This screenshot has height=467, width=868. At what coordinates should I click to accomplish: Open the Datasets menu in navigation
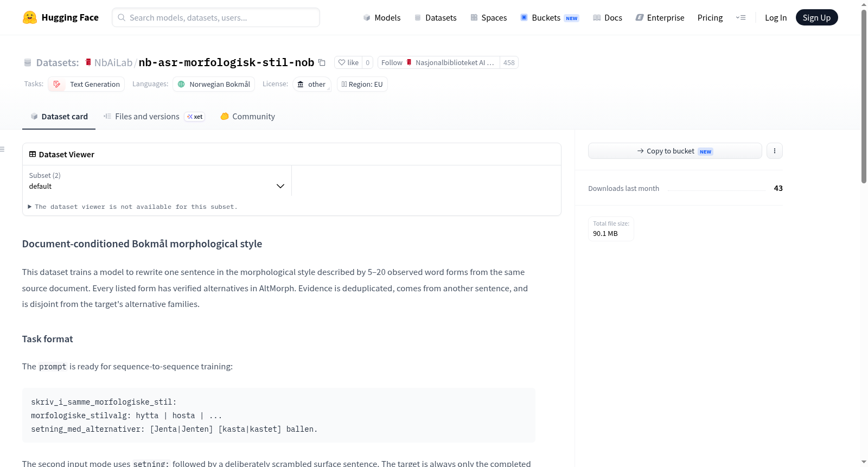coord(435,17)
